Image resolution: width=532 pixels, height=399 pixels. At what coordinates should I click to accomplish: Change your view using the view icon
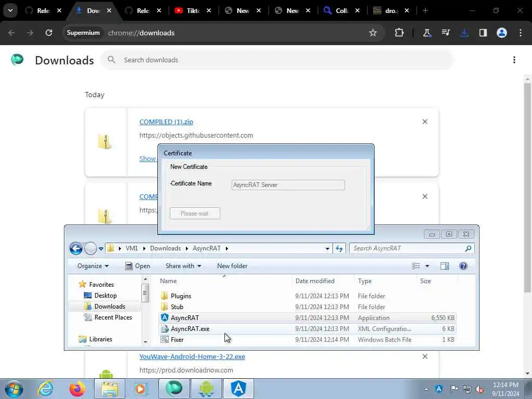tap(416, 266)
